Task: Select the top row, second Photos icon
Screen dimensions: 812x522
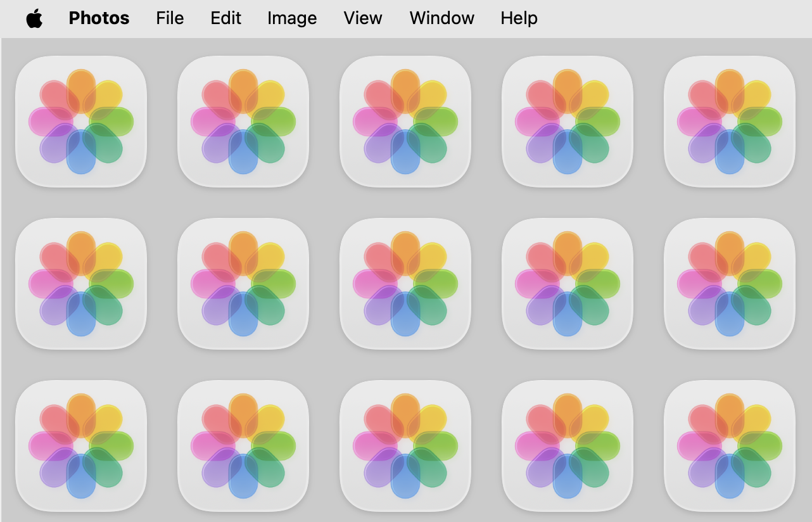Action: (x=243, y=121)
